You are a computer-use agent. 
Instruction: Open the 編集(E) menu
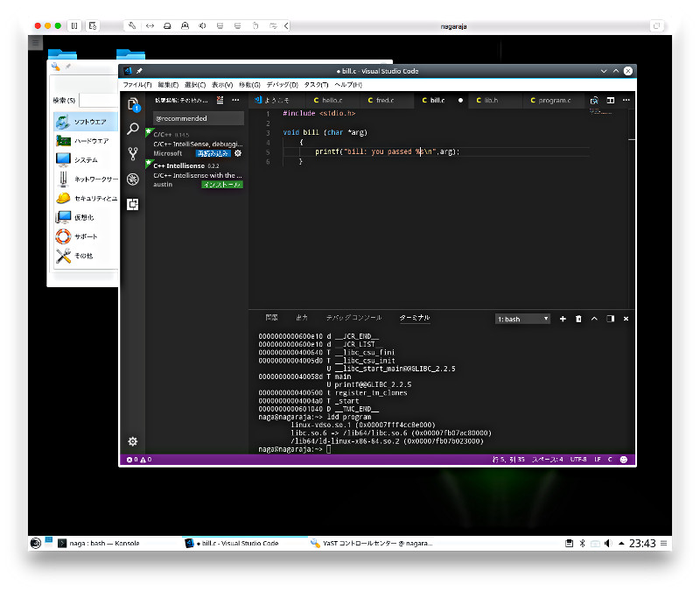coord(168,84)
